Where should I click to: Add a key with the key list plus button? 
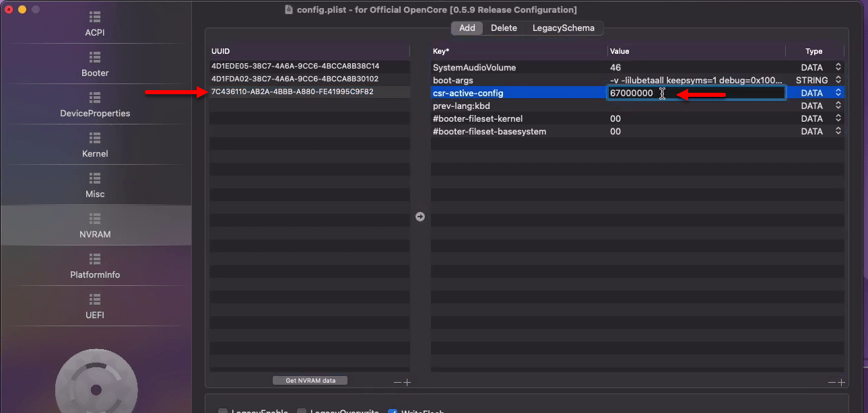coord(841,382)
